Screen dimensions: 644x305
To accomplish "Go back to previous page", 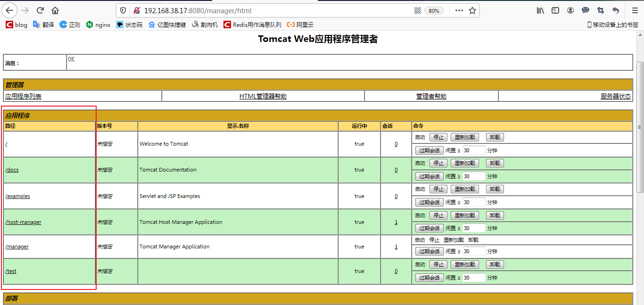I will pos(9,10).
